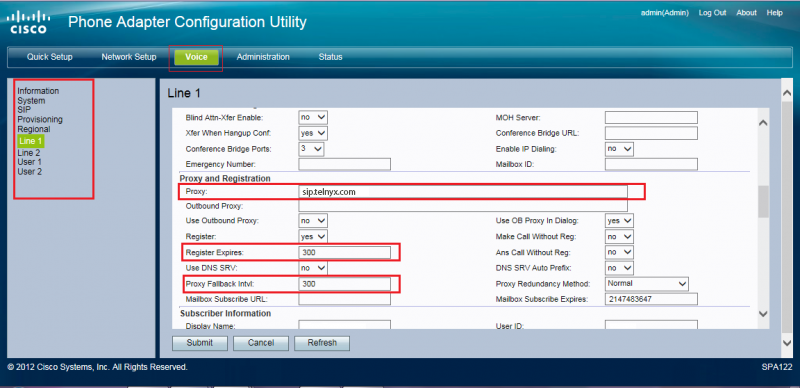Click outer page scrollbar up arrow

click(786, 92)
